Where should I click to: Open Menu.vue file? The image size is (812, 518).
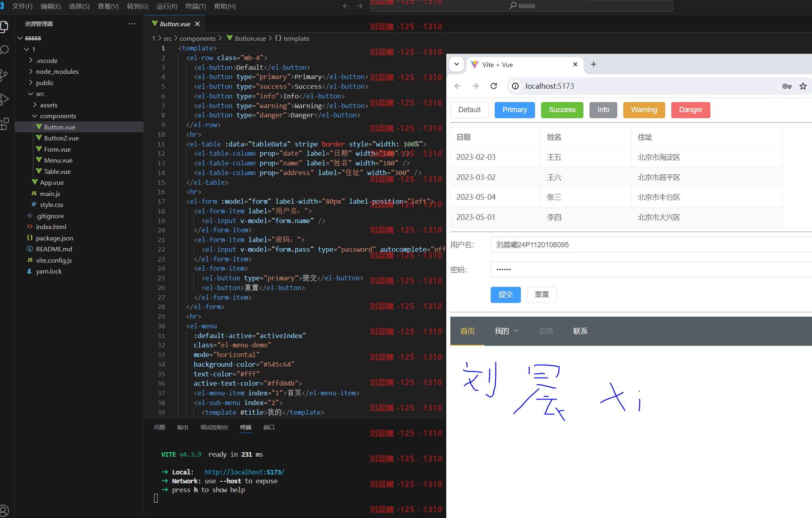(58, 160)
